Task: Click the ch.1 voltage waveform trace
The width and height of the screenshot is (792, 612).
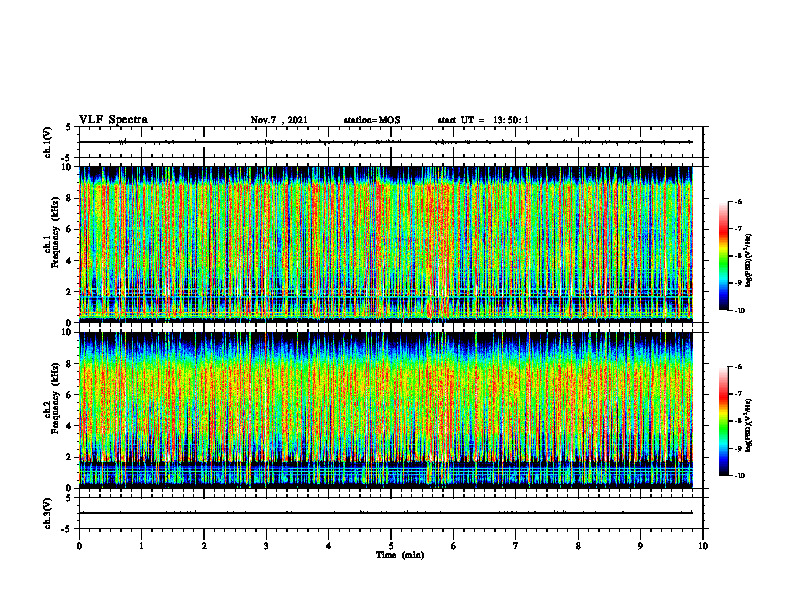Action: pyautogui.click(x=385, y=142)
